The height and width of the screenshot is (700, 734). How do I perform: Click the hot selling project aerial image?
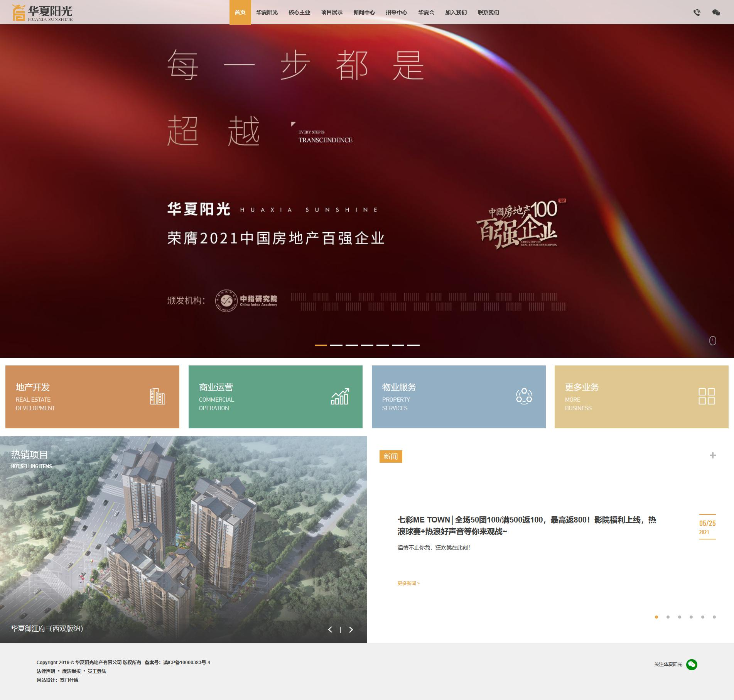coord(184,540)
